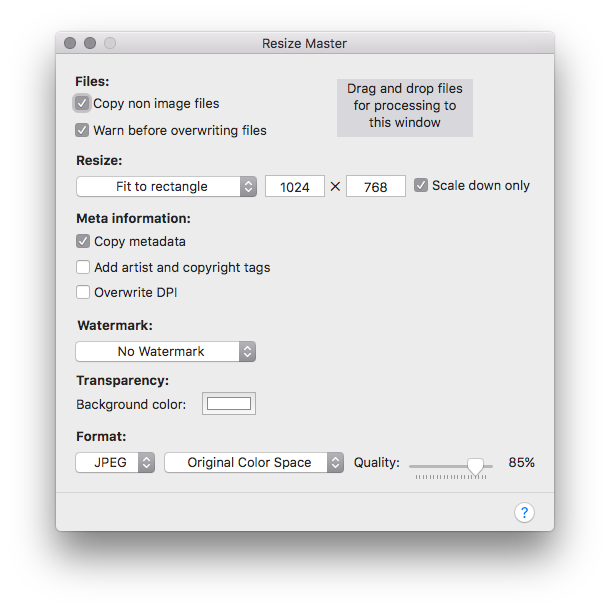Check the Overwrite DPI box
The image size is (610, 611).
[83, 292]
